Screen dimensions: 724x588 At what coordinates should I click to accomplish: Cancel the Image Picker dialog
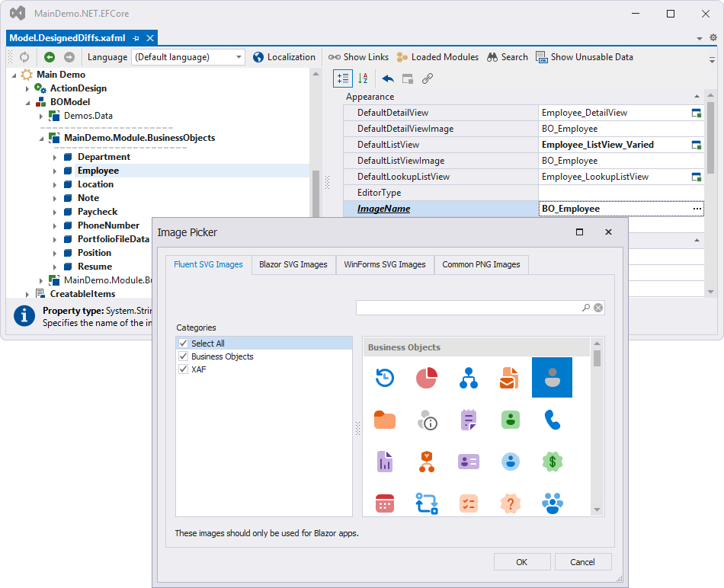tap(582, 562)
